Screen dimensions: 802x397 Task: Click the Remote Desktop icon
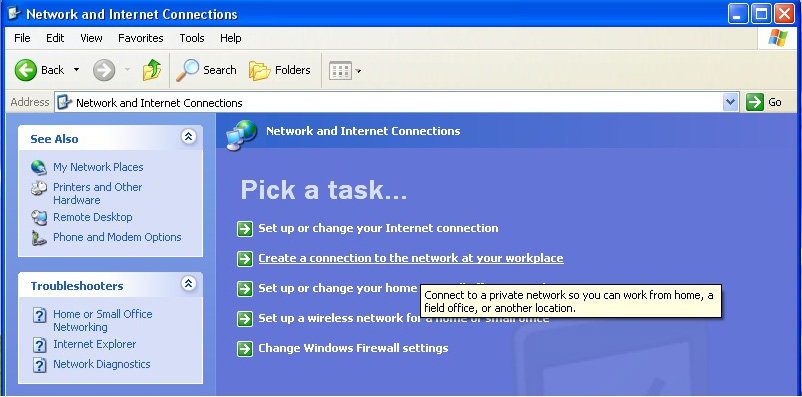39,218
